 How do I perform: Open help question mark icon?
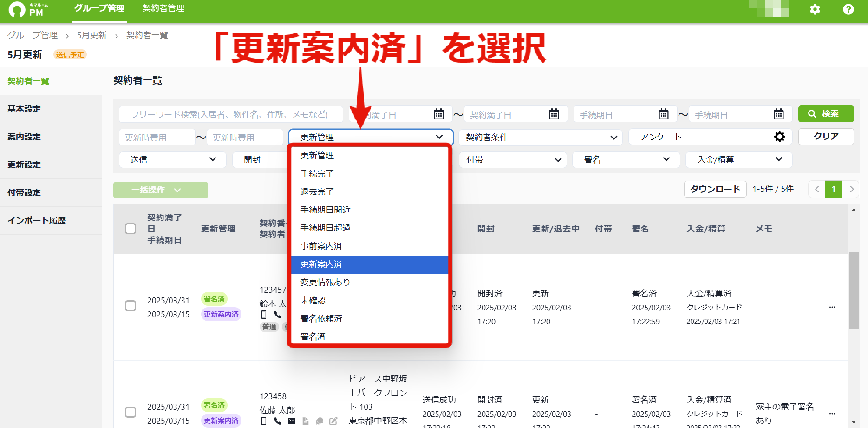click(848, 9)
